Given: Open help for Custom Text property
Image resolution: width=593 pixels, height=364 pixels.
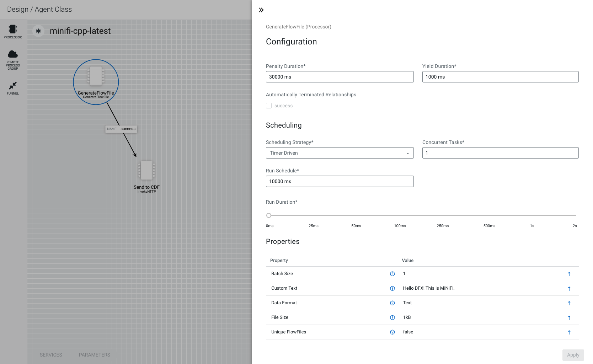Looking at the screenshot, I should (x=392, y=288).
